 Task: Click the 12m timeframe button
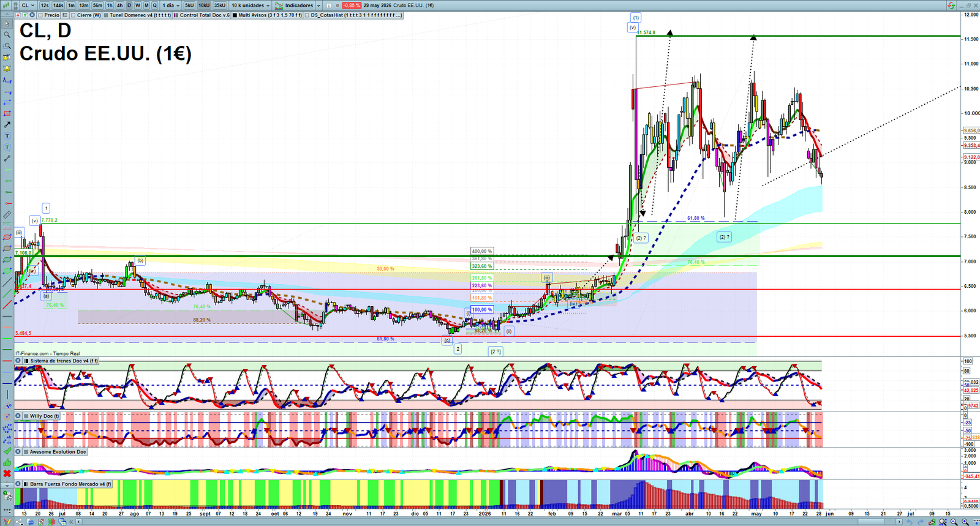coord(84,5)
